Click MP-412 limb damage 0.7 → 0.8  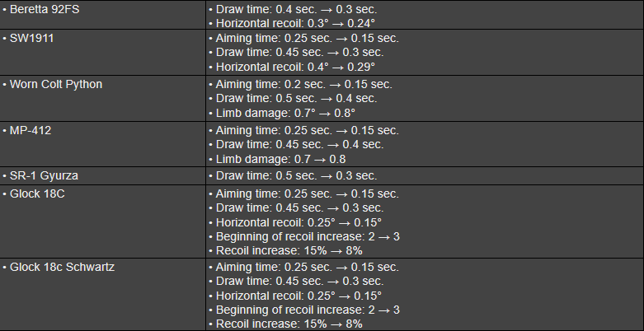click(280, 159)
